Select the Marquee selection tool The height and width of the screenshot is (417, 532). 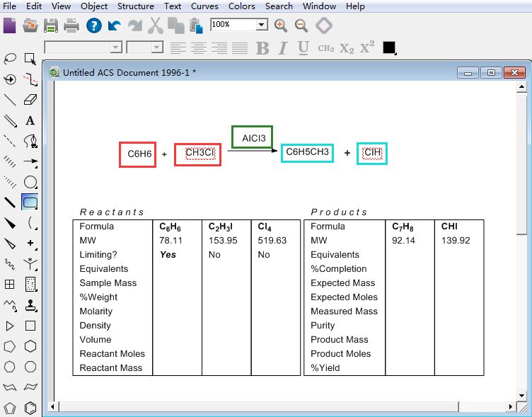[30, 59]
